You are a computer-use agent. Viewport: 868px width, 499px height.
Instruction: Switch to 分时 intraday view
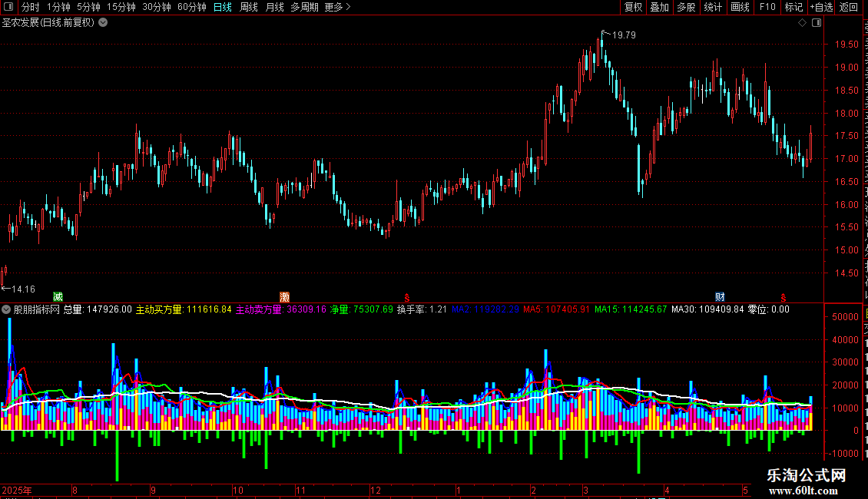coord(31,7)
